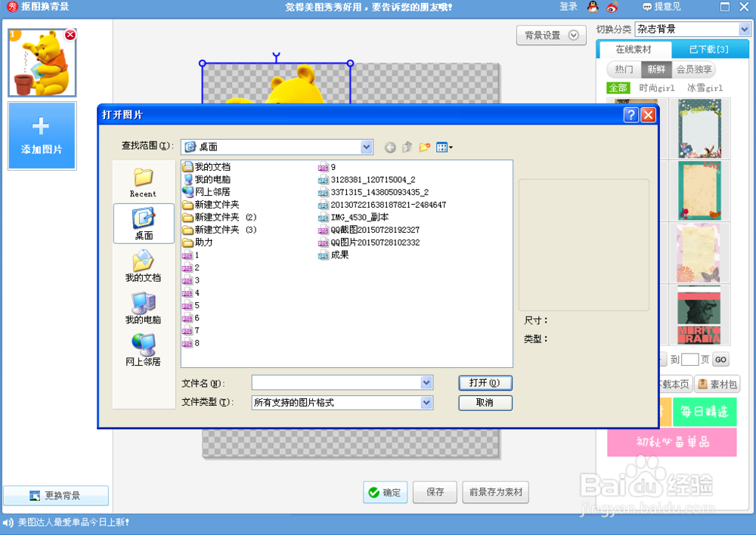
Task: Click the 初秋必备单品 pink banner
Action: [x=671, y=442]
